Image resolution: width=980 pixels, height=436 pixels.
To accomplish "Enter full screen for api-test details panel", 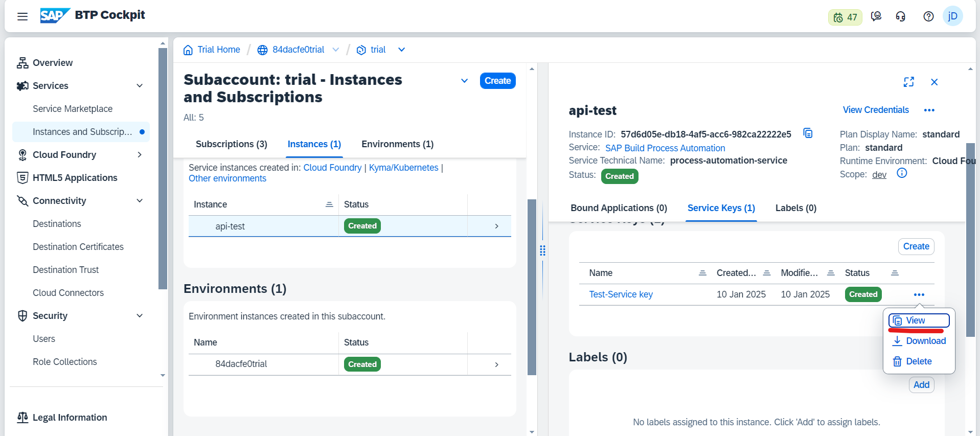I will 909,82.
